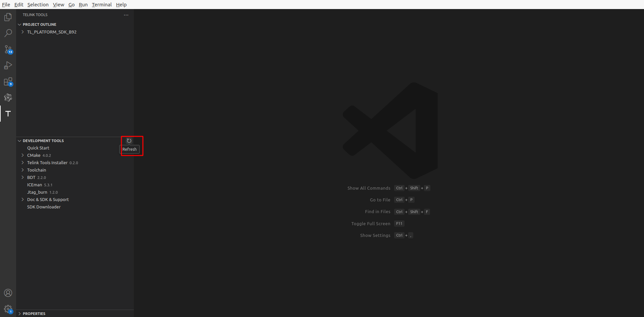Open Source Control showing 13 changes

(8, 49)
